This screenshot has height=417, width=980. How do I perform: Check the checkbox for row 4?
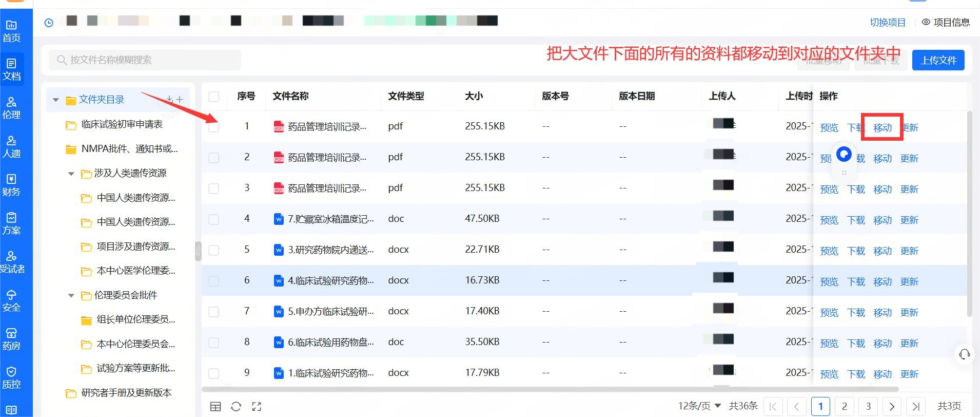coord(214,219)
